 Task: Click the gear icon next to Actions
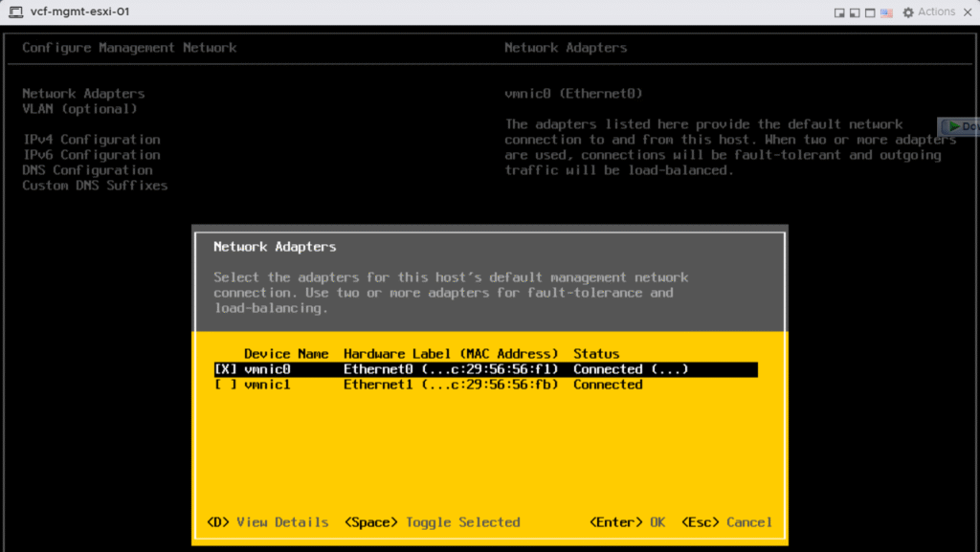point(906,12)
